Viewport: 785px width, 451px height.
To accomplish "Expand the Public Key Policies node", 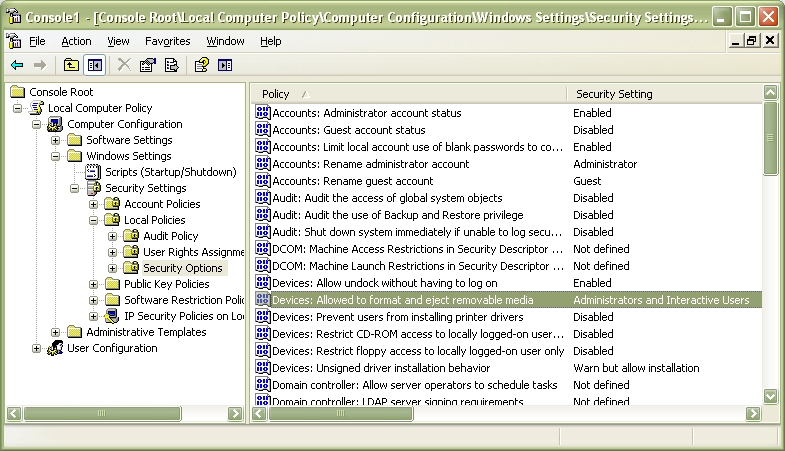I will pyautogui.click(x=94, y=284).
